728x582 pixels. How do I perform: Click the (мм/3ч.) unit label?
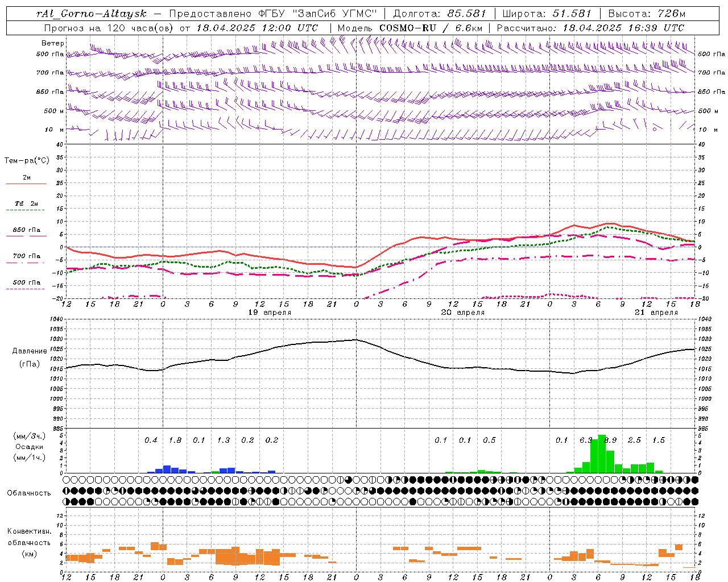pyautogui.click(x=30, y=436)
